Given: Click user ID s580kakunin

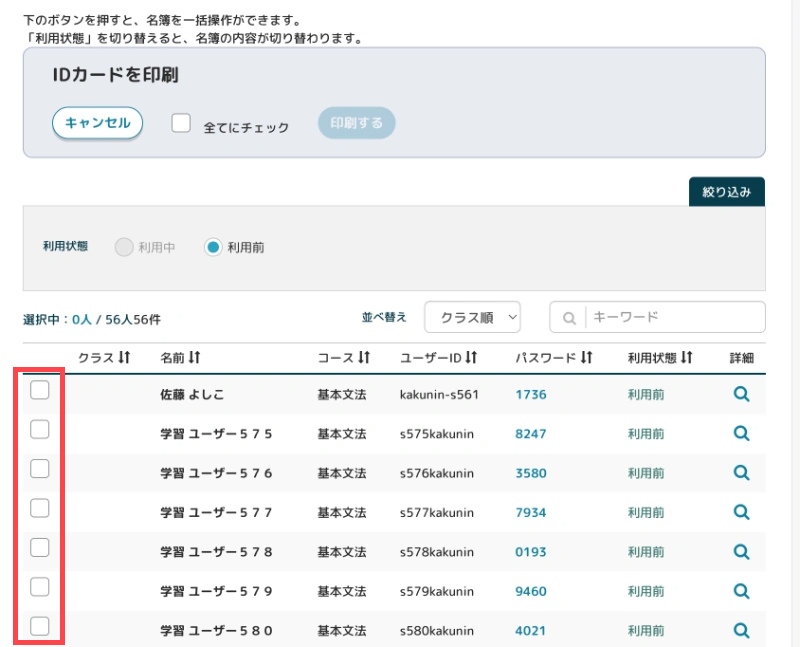Looking at the screenshot, I should 437,631.
